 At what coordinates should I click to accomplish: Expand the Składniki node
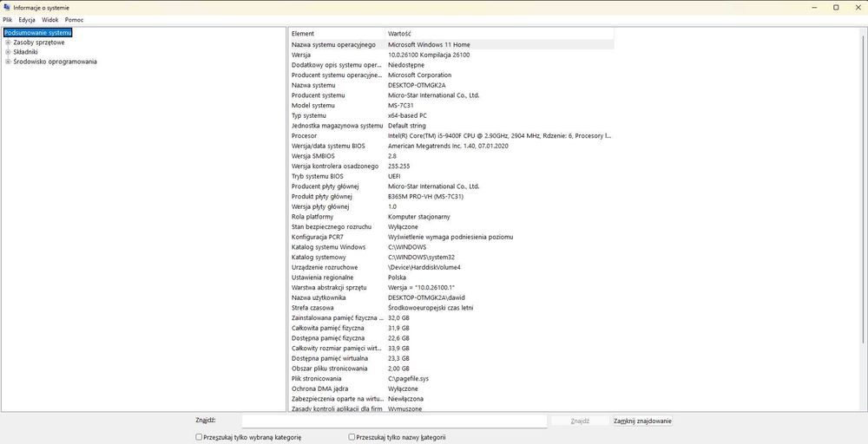pyautogui.click(x=8, y=52)
